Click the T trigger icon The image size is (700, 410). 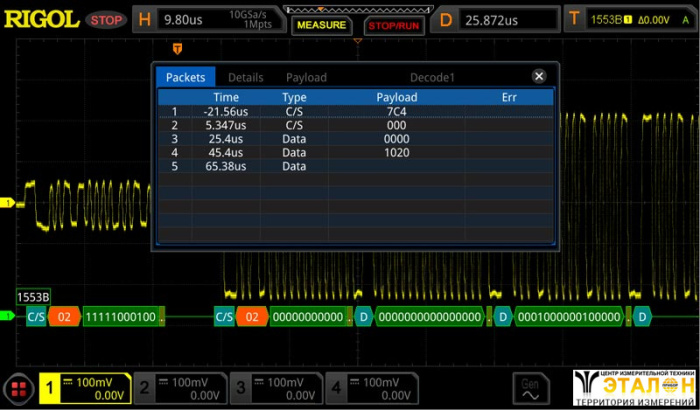tap(574, 18)
